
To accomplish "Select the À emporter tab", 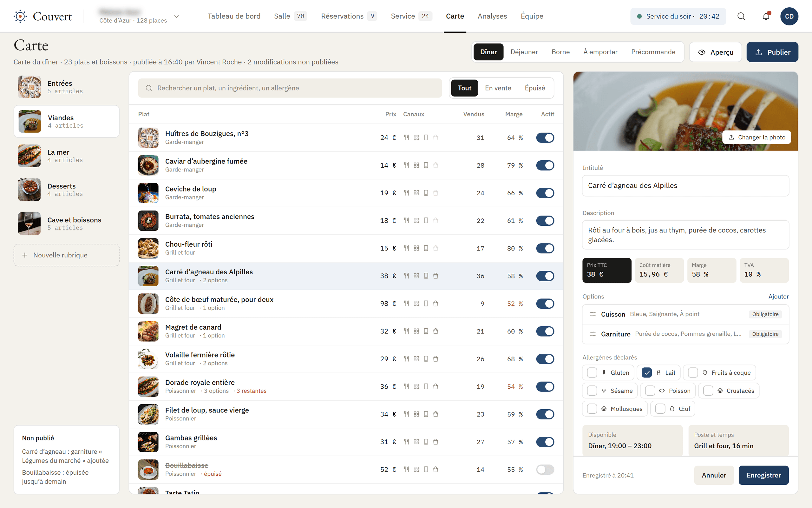I will (x=600, y=52).
